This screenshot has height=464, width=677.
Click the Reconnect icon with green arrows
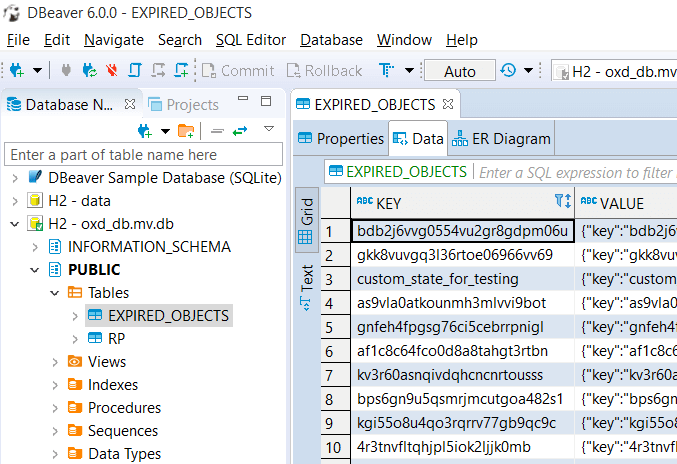pyautogui.click(x=90, y=70)
